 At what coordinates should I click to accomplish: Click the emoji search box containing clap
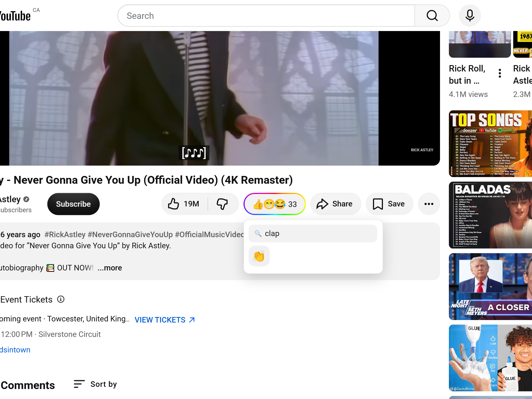313,234
